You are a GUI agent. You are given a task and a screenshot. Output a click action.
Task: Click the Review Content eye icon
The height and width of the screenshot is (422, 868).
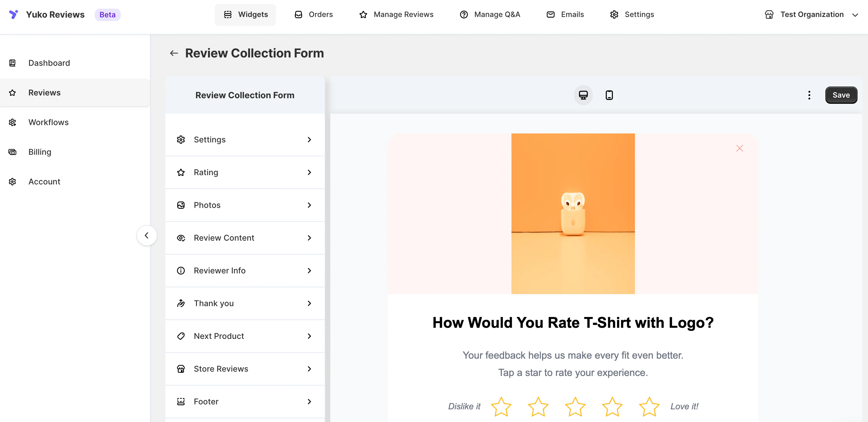pyautogui.click(x=181, y=238)
